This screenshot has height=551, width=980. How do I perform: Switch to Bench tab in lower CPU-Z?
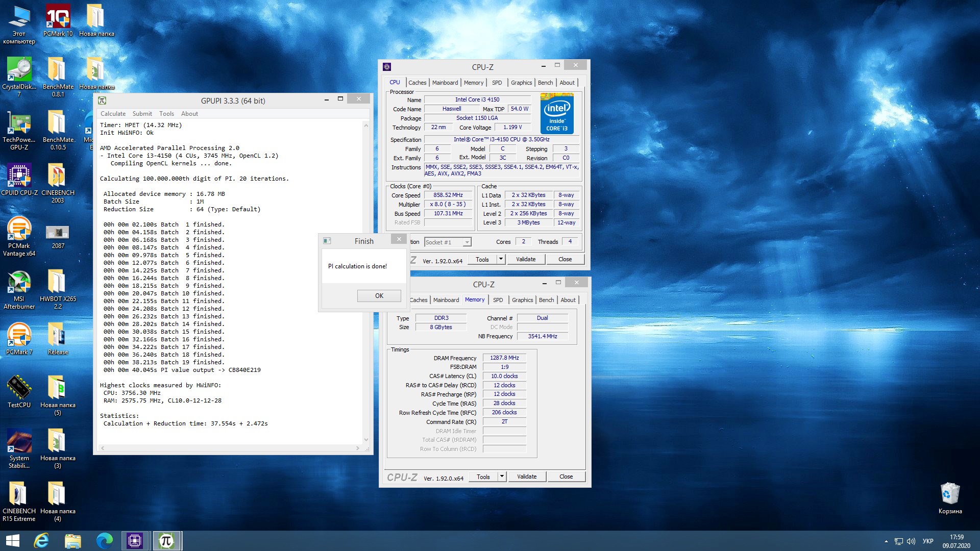pos(546,300)
